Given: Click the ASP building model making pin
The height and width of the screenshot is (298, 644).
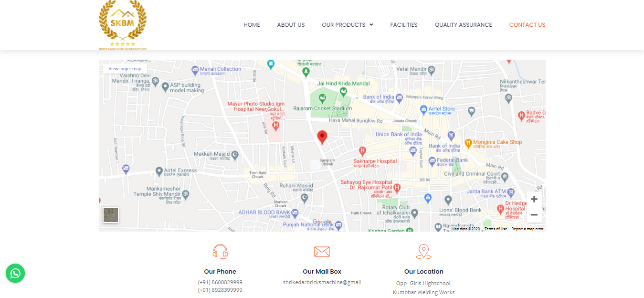Looking at the screenshot, I should pyautogui.click(x=165, y=87).
